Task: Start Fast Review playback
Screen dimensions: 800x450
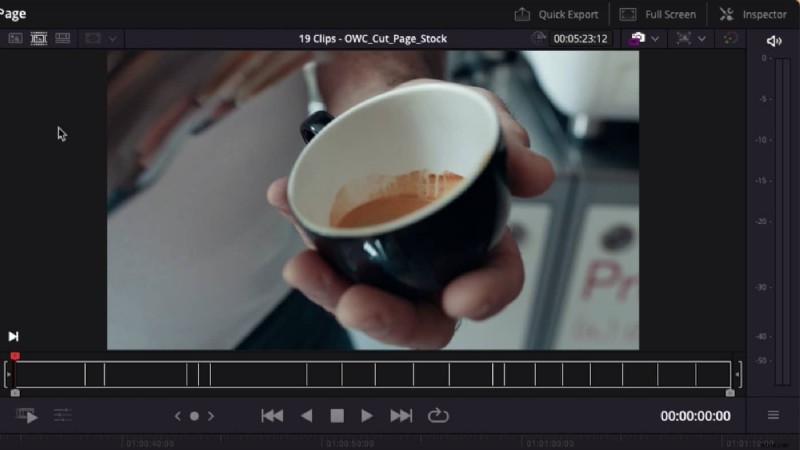Action: click(27, 416)
